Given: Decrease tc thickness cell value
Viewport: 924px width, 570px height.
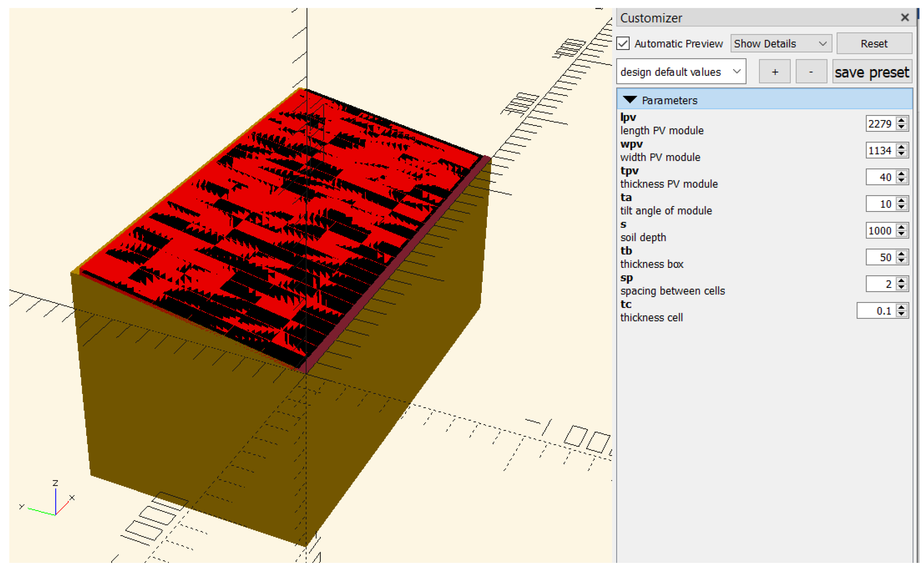Looking at the screenshot, I should pyautogui.click(x=901, y=314).
